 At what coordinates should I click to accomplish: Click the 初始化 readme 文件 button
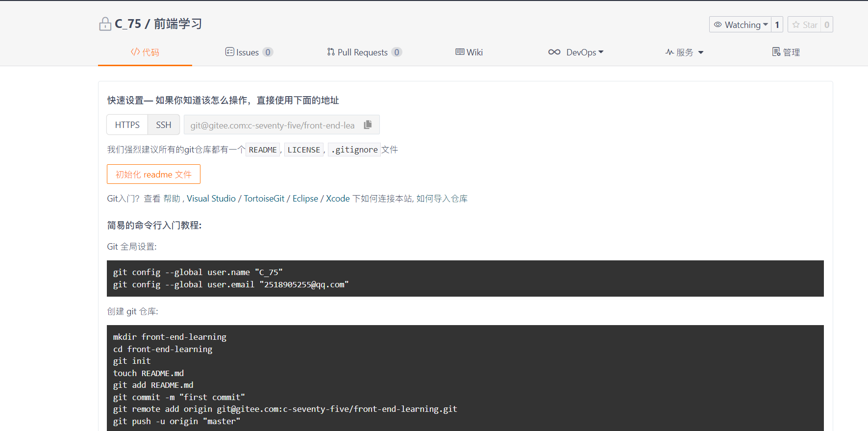pos(153,175)
